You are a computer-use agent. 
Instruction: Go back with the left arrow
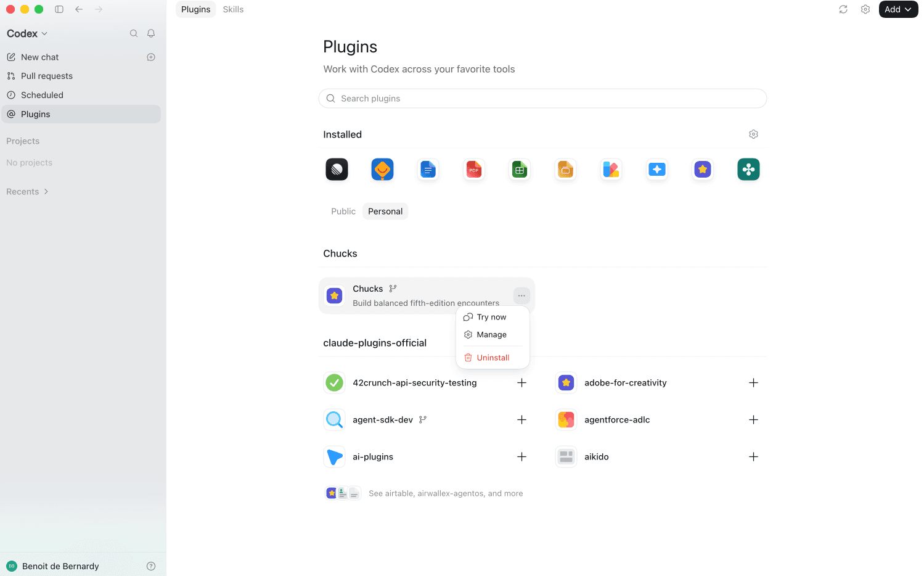pos(79,9)
